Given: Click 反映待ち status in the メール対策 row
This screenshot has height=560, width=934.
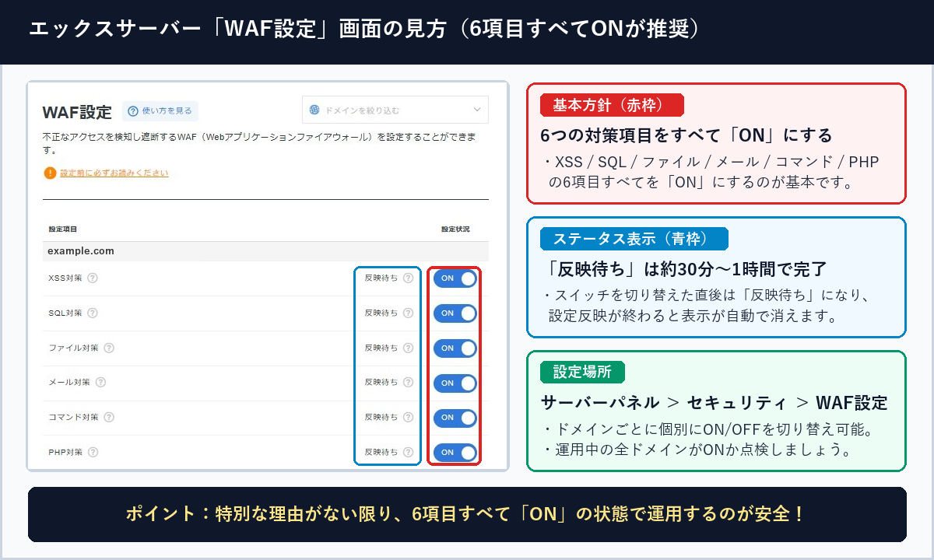Looking at the screenshot, I should pyautogui.click(x=381, y=383).
